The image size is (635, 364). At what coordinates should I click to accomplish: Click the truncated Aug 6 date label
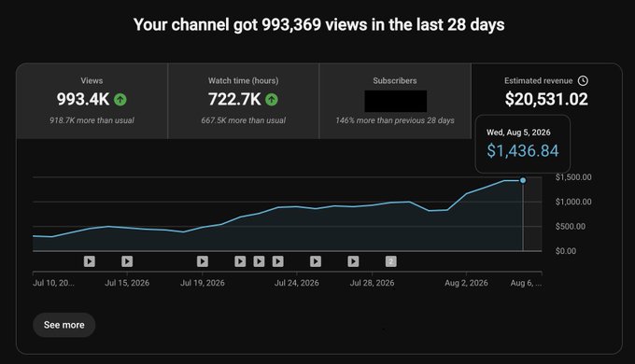(526, 283)
